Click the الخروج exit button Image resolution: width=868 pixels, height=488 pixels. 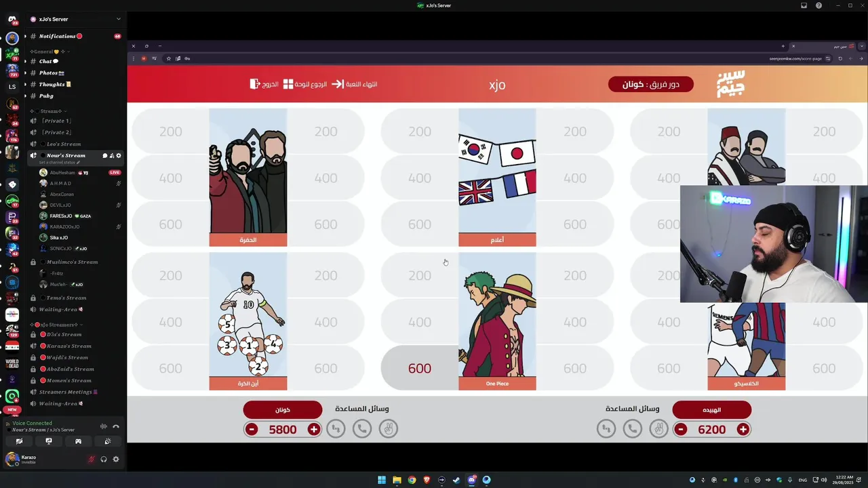pos(264,84)
